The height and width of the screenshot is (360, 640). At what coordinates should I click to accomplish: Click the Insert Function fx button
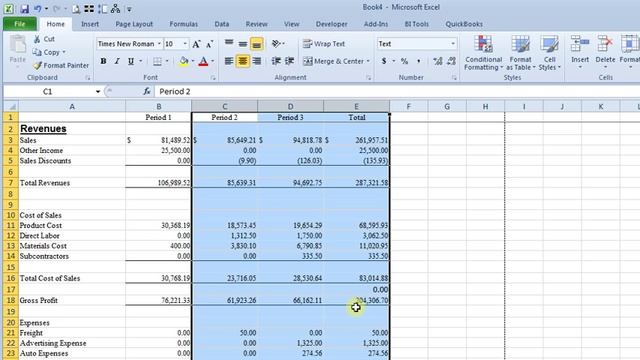point(147,91)
